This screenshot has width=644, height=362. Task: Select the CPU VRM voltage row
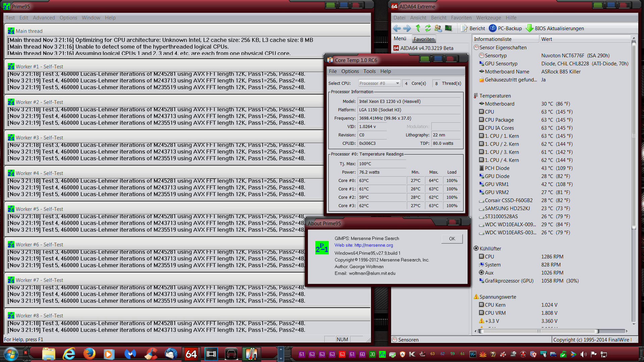519,313
